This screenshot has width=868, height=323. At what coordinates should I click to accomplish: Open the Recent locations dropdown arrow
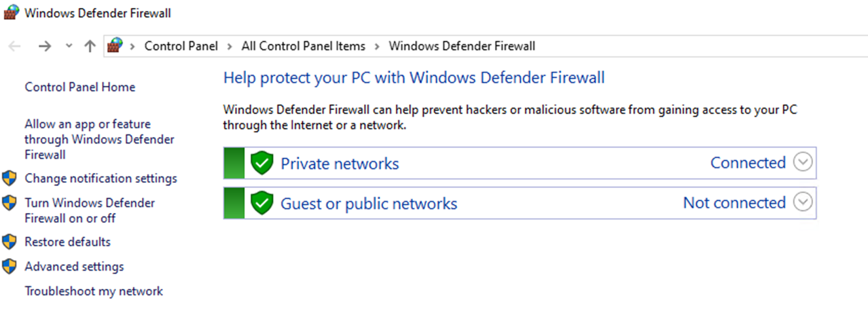(69, 46)
